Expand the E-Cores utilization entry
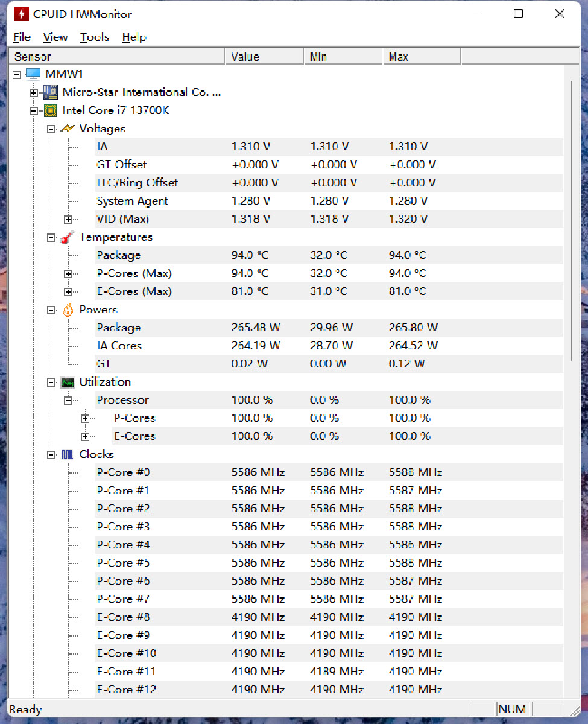The height and width of the screenshot is (724, 588). click(x=85, y=436)
